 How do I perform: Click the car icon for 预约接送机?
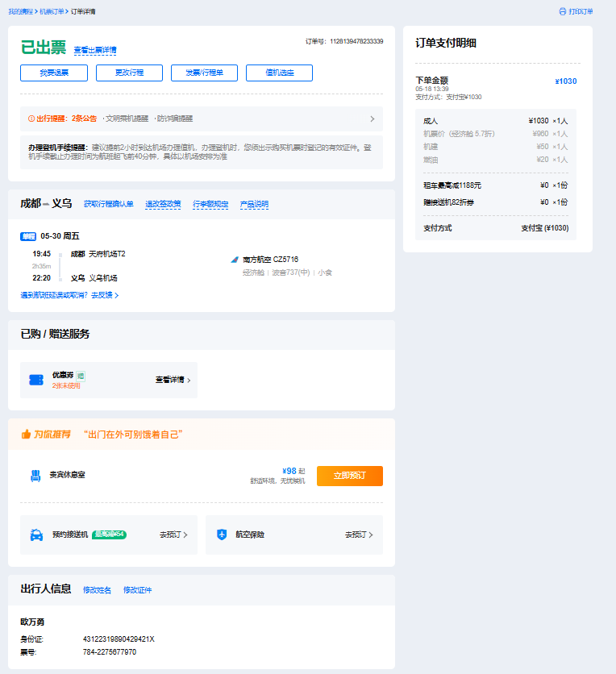36,535
